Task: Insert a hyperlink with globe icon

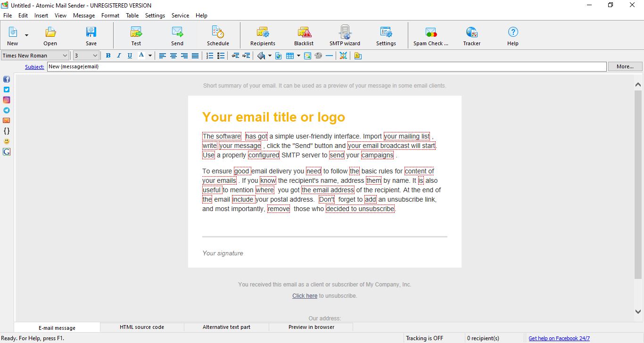Action: click(x=279, y=56)
